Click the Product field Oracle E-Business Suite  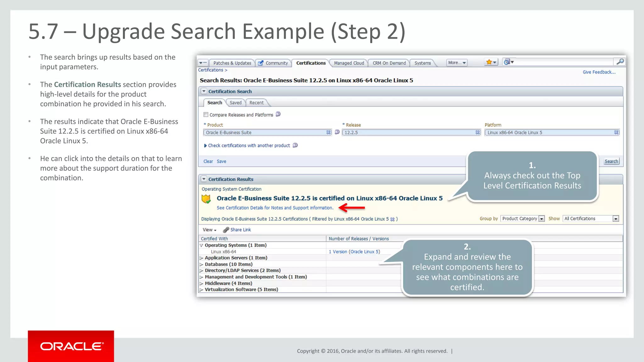pos(267,133)
